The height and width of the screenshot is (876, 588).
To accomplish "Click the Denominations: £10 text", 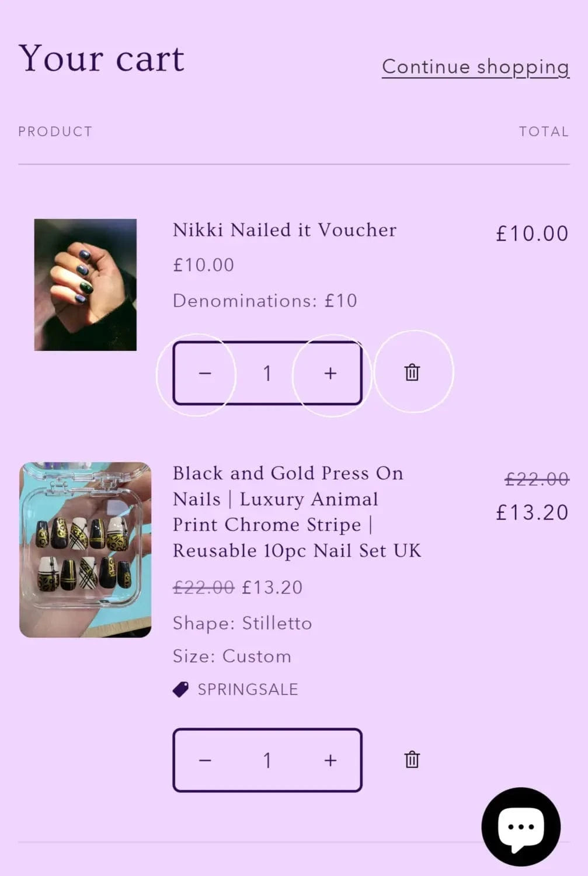I will pos(265,301).
